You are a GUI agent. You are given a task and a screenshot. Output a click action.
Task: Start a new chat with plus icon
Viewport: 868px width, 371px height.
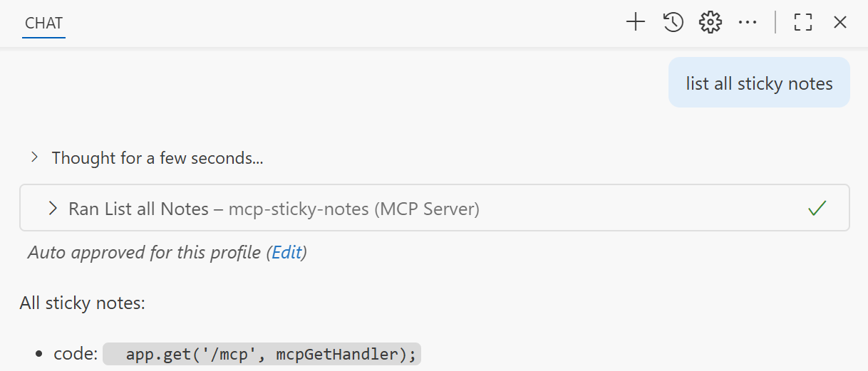pyautogui.click(x=635, y=23)
